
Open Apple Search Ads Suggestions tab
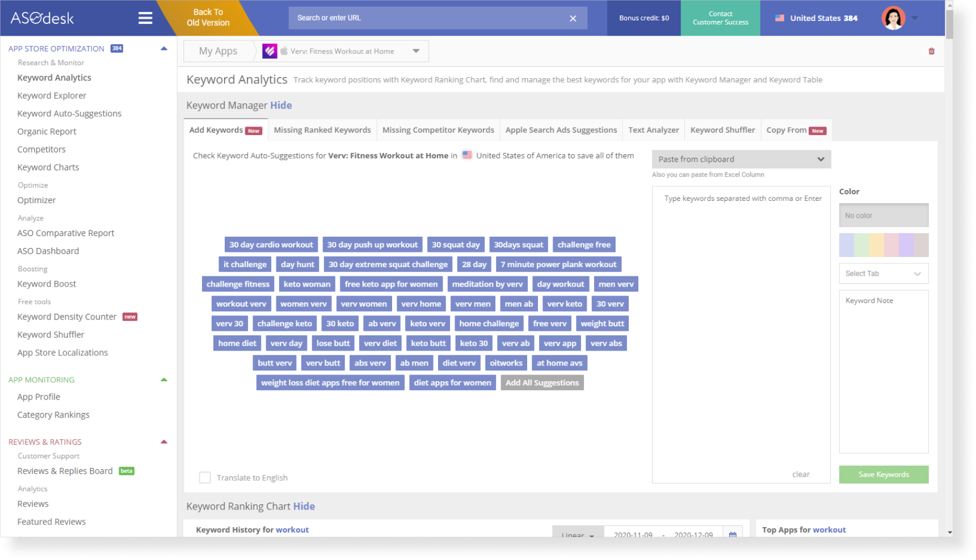[561, 130]
